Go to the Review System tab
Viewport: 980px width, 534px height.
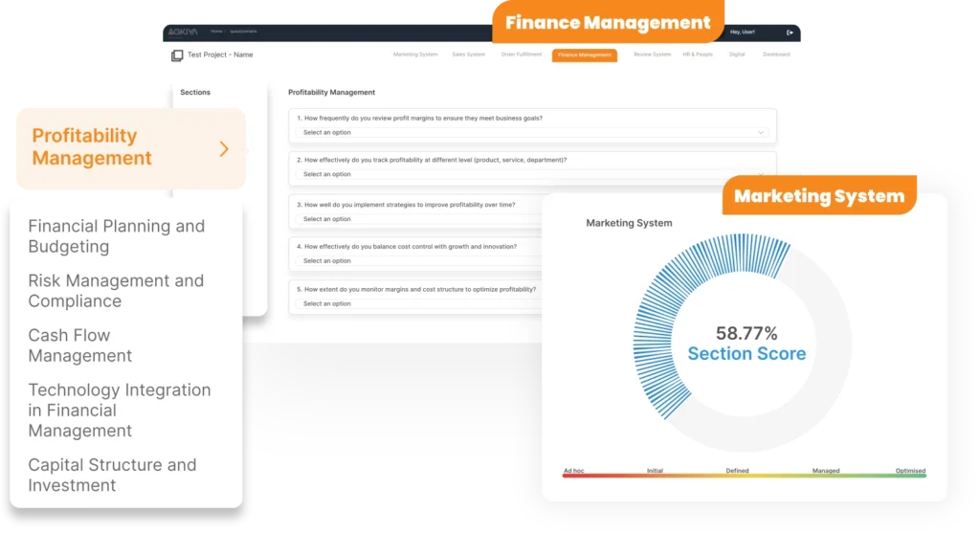click(652, 55)
